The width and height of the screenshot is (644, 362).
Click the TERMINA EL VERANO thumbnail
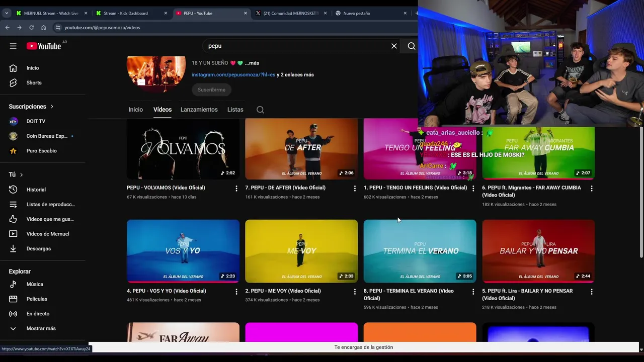[420, 251]
